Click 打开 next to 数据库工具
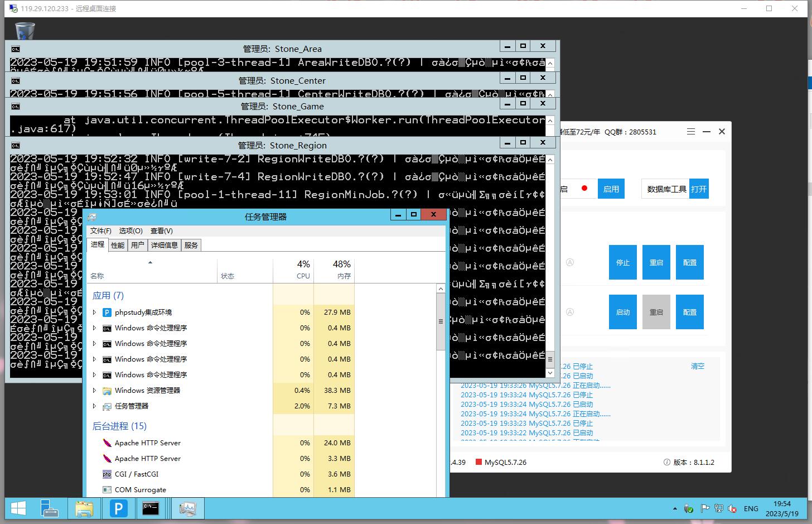 (699, 189)
